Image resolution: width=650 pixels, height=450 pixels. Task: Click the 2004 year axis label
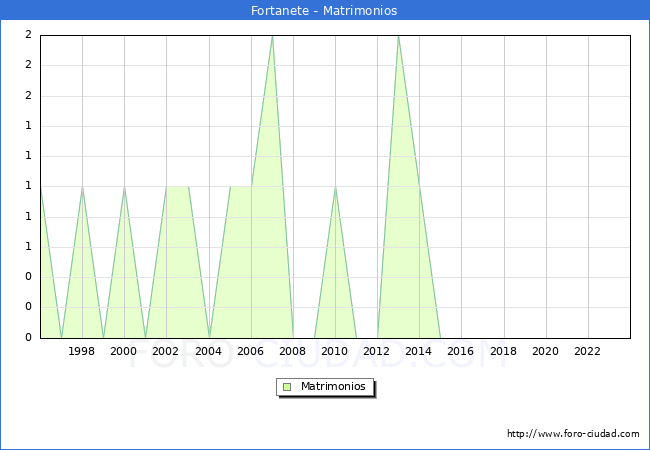pos(208,351)
